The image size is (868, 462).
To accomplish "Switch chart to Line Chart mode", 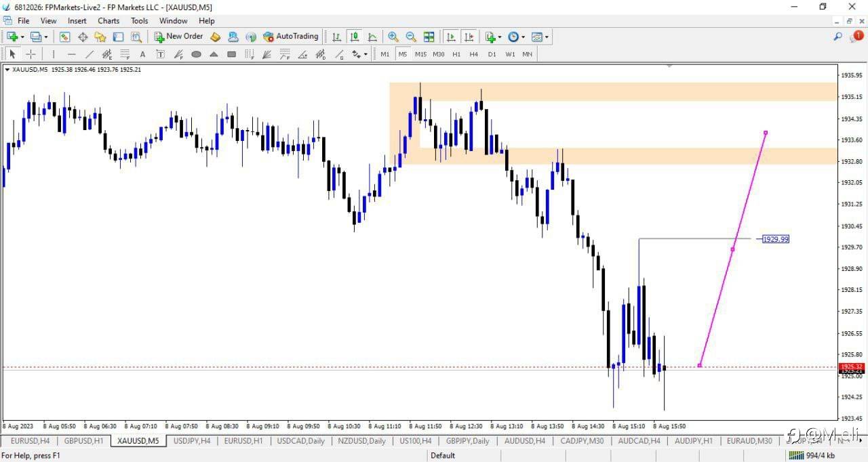I will (372, 37).
